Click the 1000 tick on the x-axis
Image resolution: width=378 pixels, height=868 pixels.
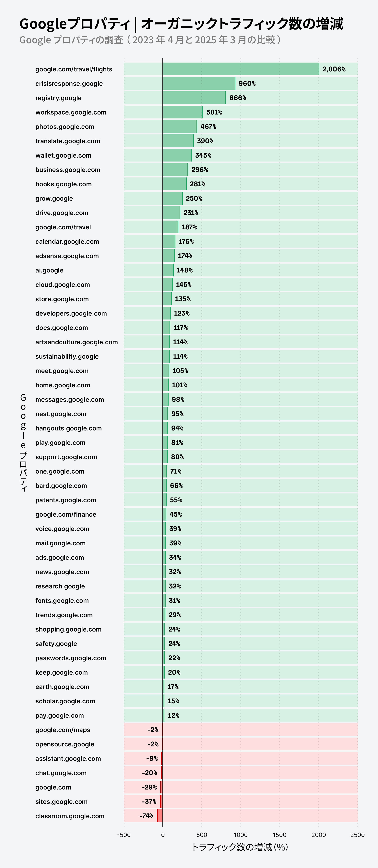(241, 835)
